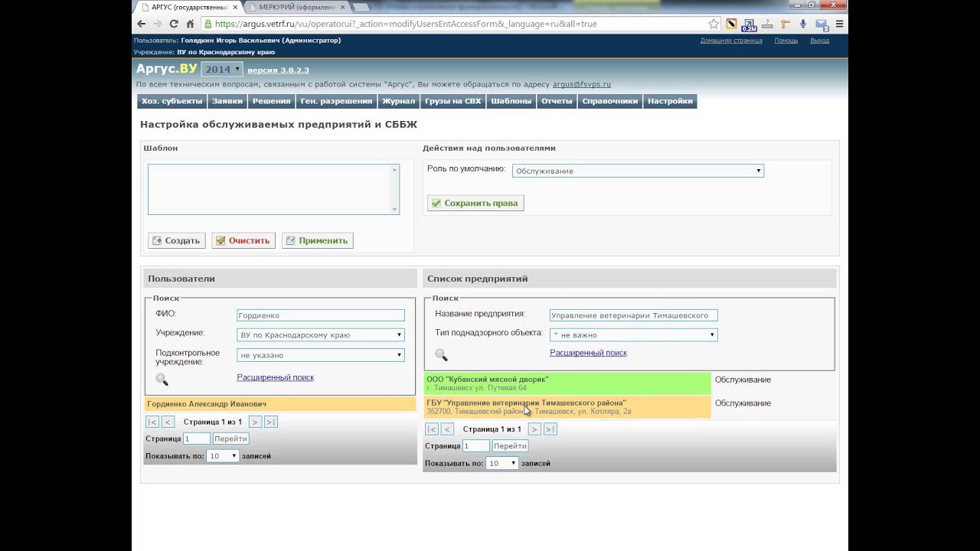
Task: Open the Справочники menu
Action: pyautogui.click(x=610, y=101)
